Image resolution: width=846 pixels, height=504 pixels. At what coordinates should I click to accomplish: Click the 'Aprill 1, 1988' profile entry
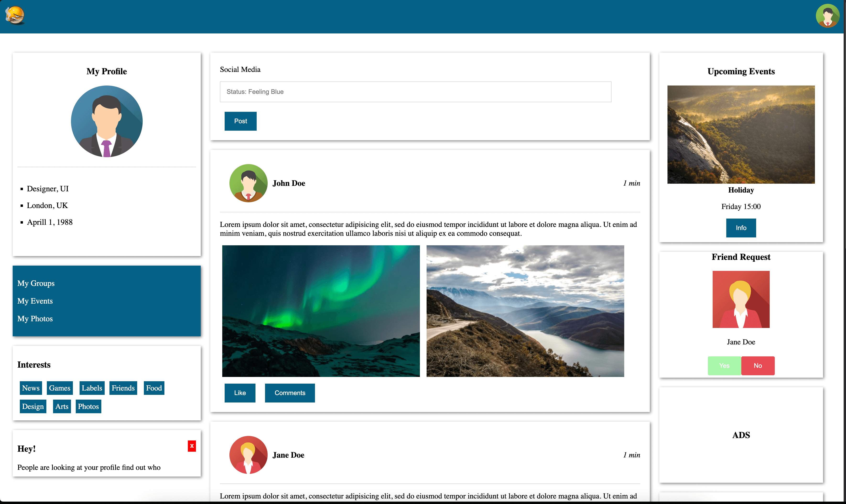point(50,222)
